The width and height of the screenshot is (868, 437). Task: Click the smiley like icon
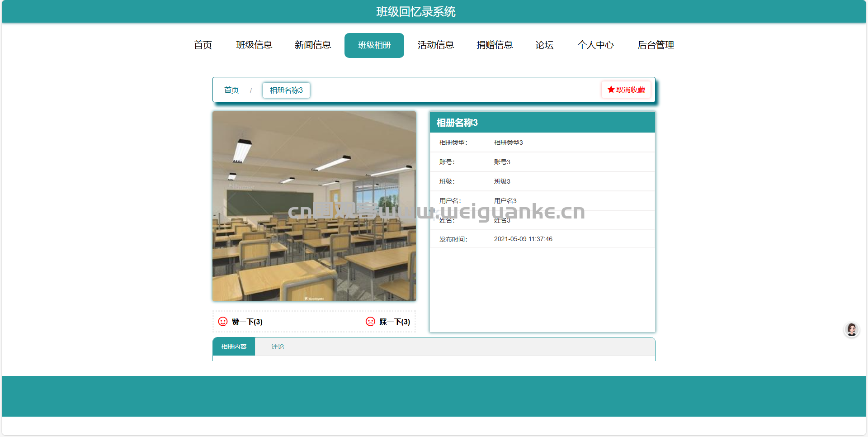[223, 322]
